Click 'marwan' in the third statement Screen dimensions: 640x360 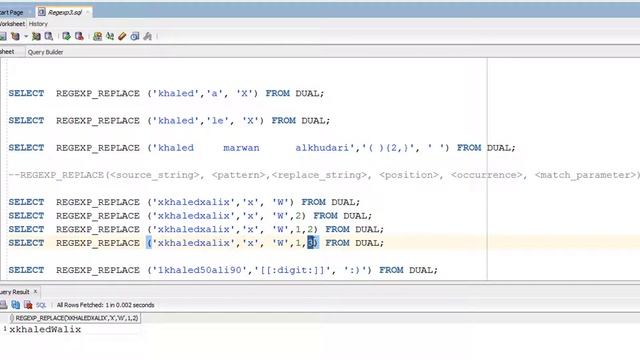coord(241,148)
